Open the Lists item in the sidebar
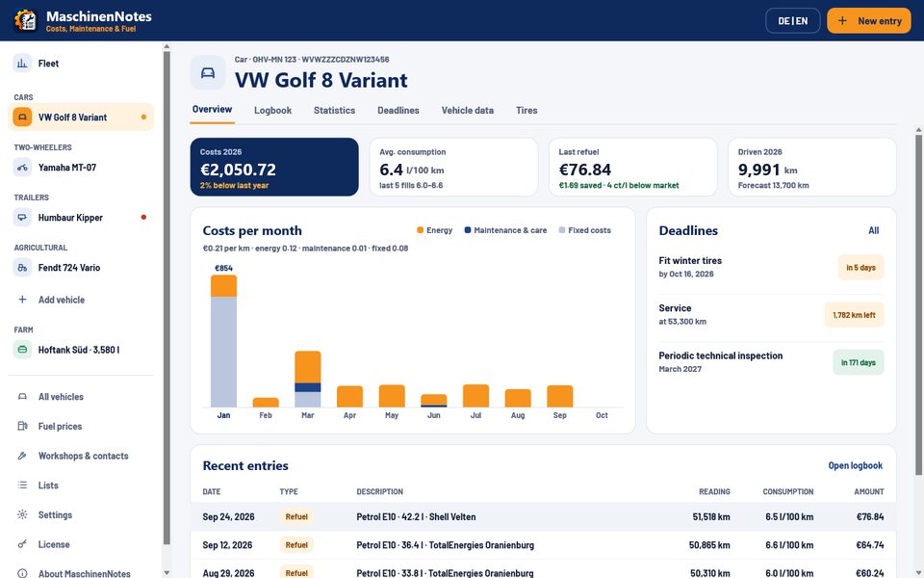The height and width of the screenshot is (578, 924). [81, 486]
